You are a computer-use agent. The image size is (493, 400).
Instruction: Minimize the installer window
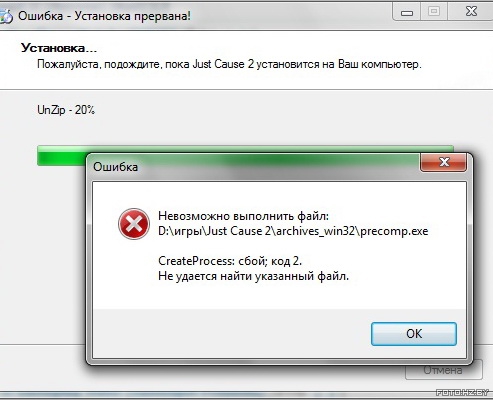coord(407,12)
